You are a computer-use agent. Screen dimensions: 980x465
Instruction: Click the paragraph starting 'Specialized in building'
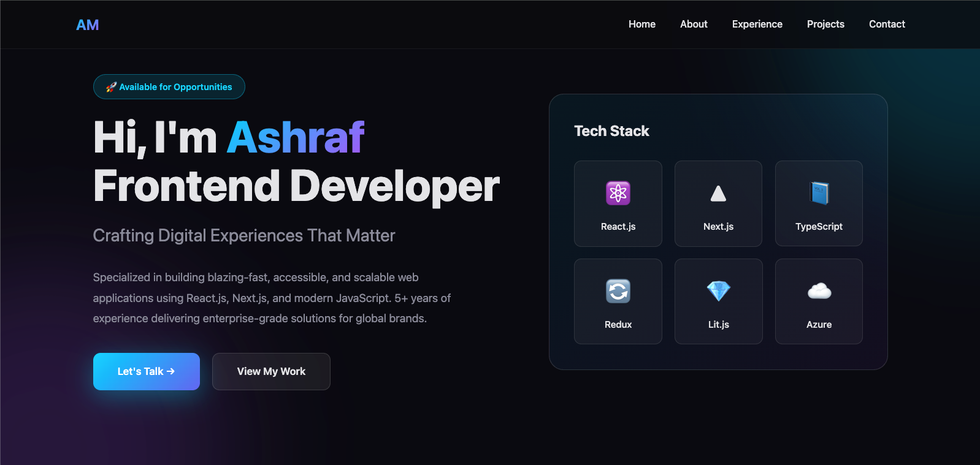(272, 298)
